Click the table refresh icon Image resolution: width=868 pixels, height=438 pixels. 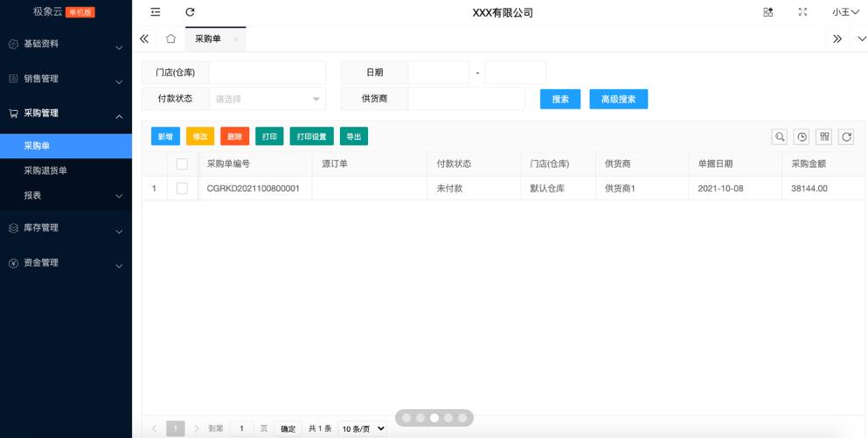[x=846, y=136]
